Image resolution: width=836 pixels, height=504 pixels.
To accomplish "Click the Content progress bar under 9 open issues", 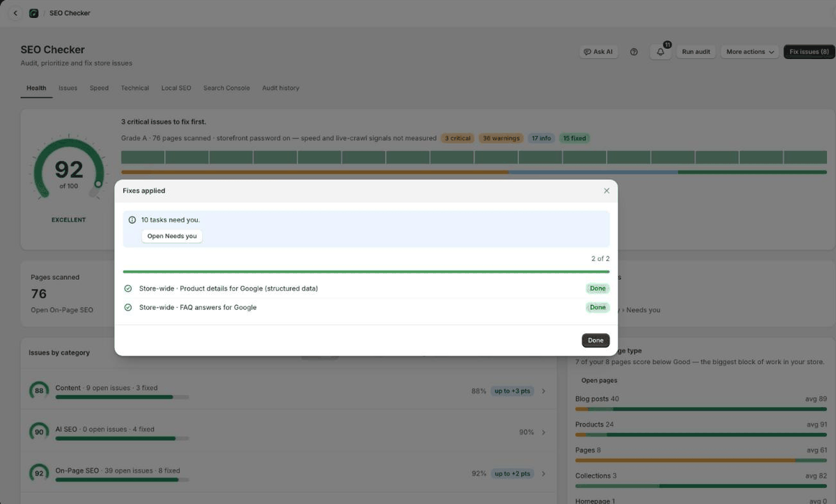I will (x=122, y=397).
